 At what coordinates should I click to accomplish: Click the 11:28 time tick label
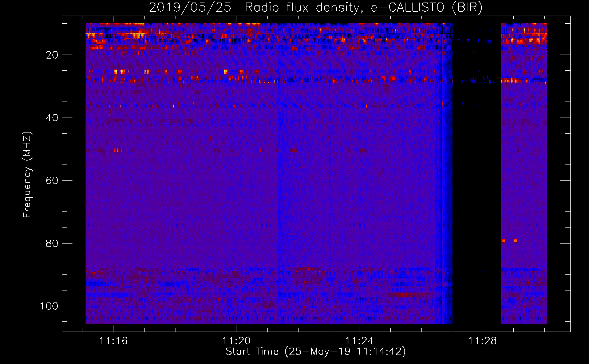click(x=483, y=341)
